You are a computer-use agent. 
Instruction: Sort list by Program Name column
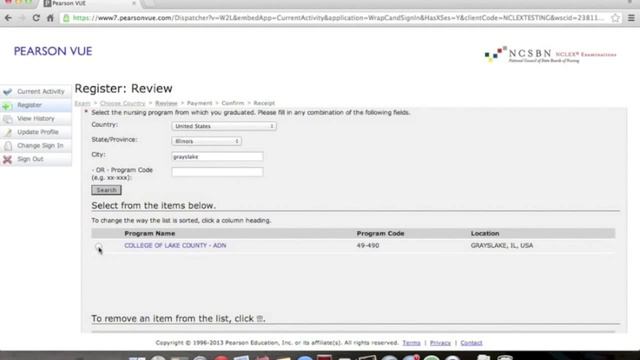(150, 233)
